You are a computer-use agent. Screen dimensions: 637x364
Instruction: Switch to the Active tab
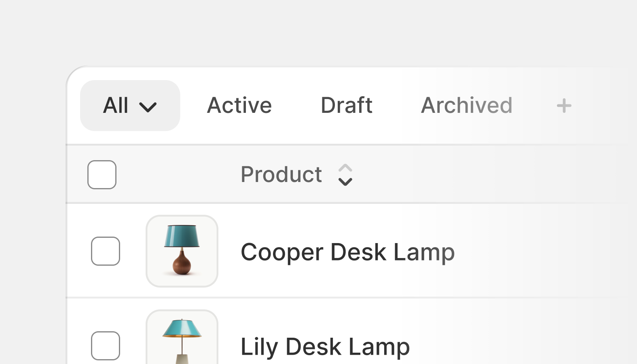coord(239,106)
